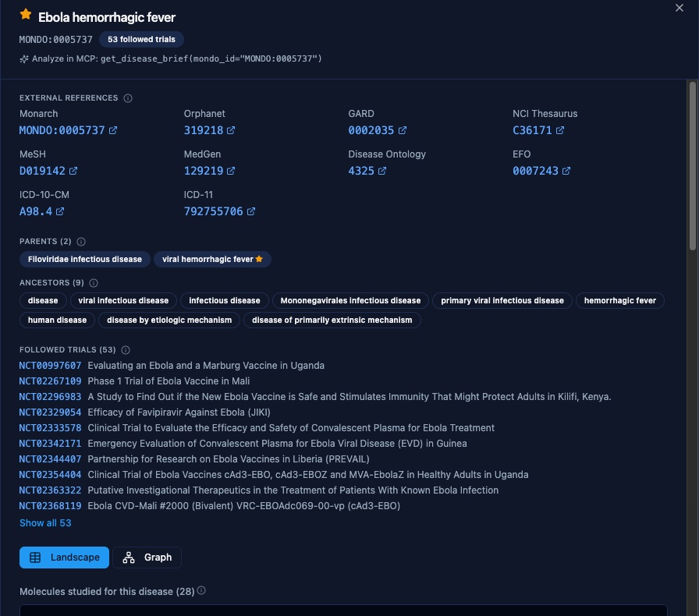Follow the ICD-11 792755706 link

(213, 211)
